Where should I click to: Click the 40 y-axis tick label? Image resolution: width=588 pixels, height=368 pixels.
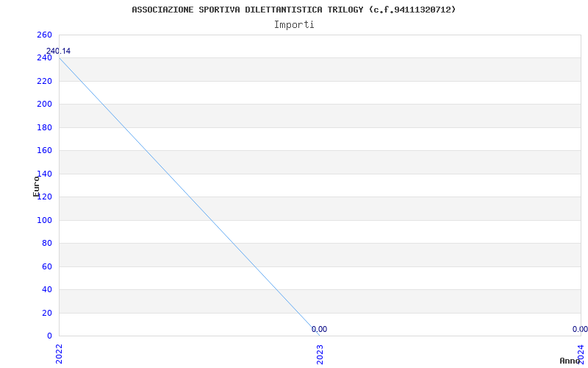click(x=46, y=289)
